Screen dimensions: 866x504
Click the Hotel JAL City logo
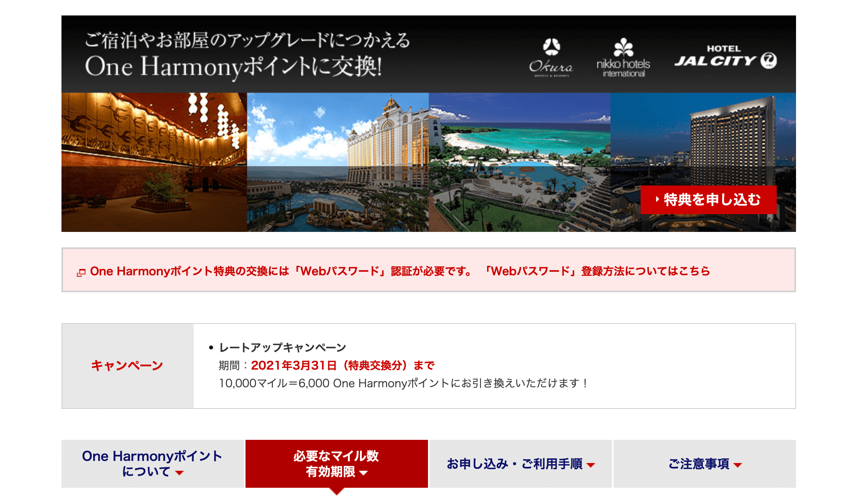[726, 57]
